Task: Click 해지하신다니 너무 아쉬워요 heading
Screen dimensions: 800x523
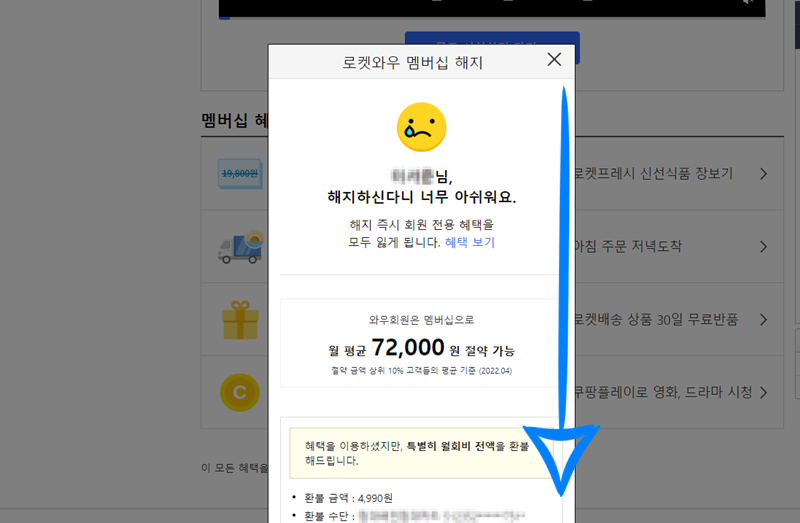Action: click(421, 197)
